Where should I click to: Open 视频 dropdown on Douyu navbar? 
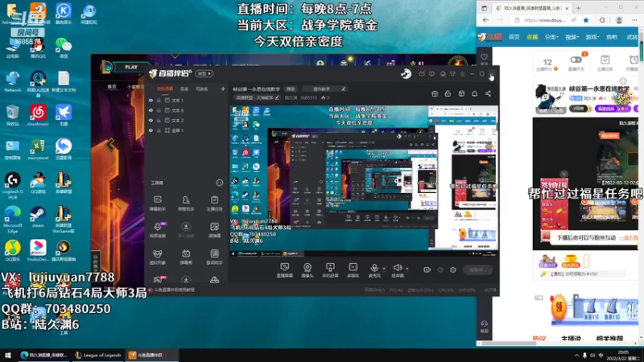click(572, 37)
